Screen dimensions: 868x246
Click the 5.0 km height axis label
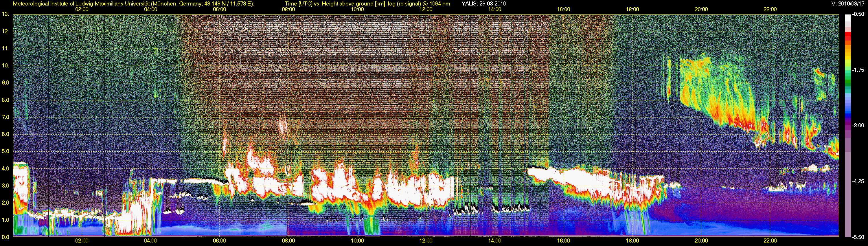tap(5, 151)
